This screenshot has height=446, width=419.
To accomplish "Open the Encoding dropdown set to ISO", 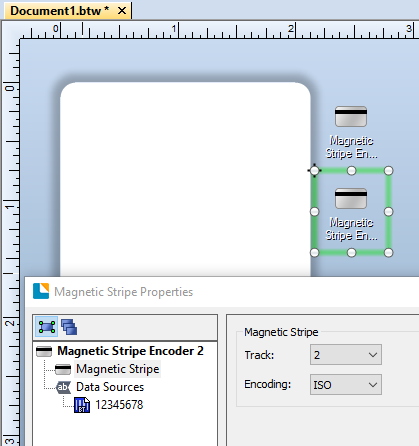I will pyautogui.click(x=346, y=384).
